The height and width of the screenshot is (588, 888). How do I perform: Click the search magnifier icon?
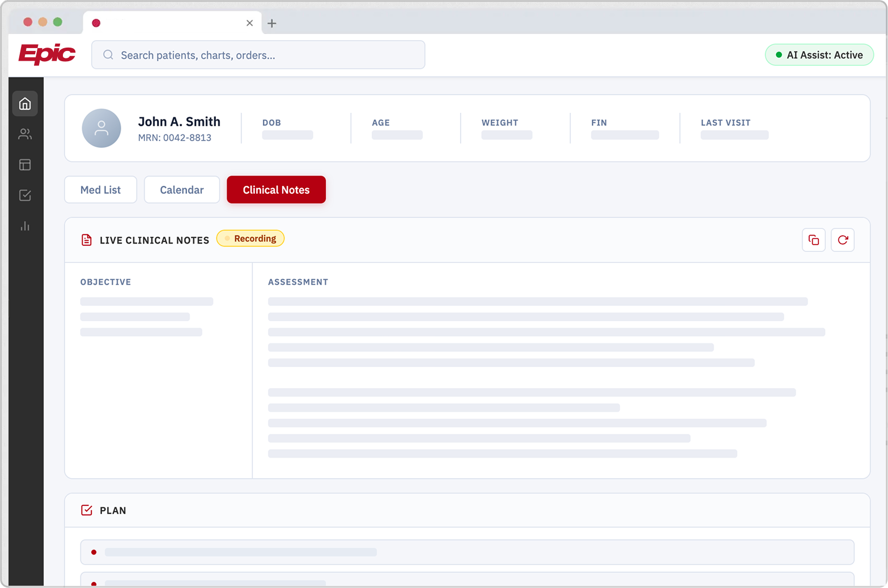coord(108,55)
